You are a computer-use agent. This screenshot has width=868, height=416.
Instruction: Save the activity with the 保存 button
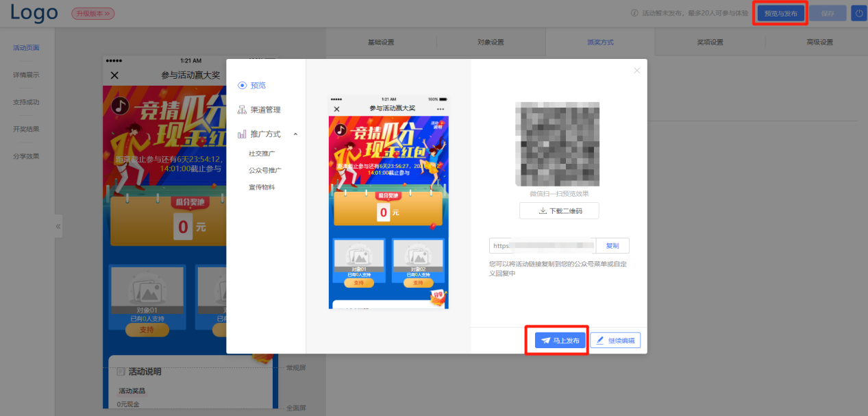(x=828, y=13)
